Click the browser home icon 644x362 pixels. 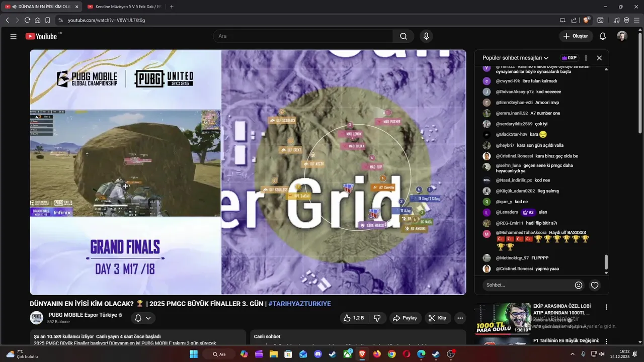click(x=37, y=20)
